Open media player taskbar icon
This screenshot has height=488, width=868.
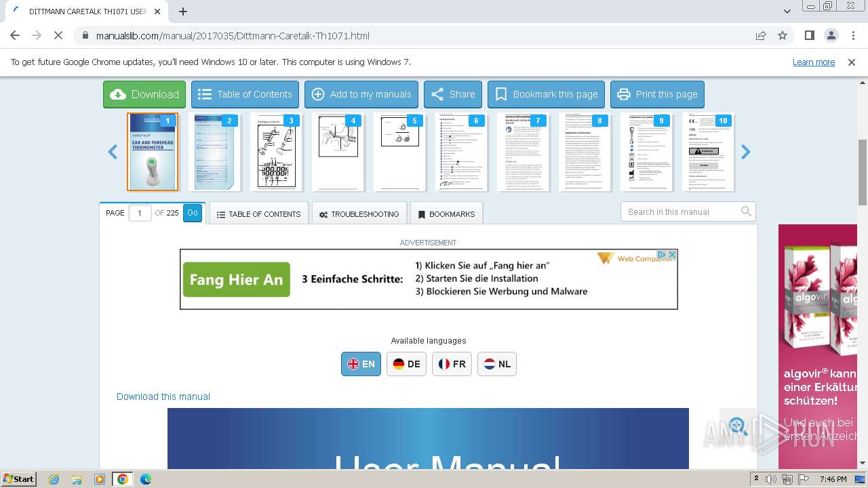point(100,479)
